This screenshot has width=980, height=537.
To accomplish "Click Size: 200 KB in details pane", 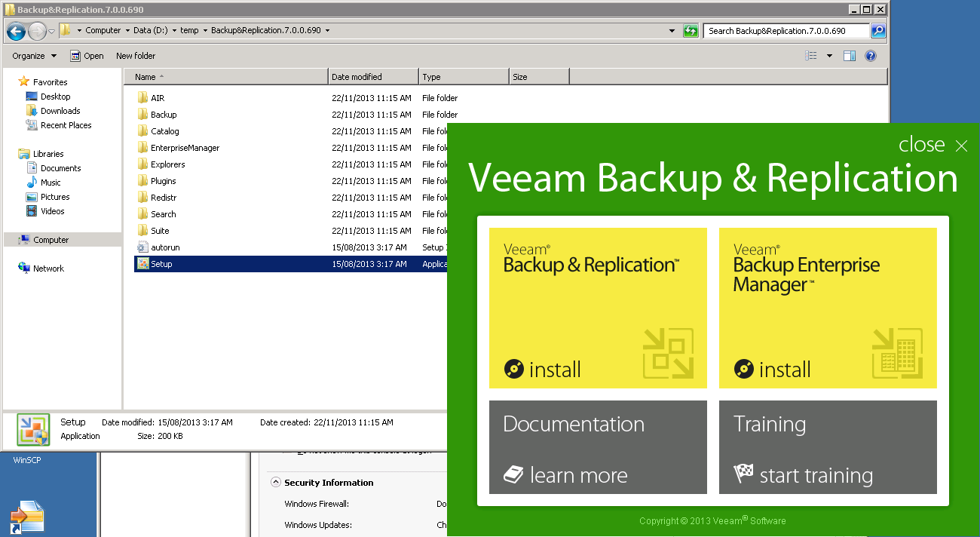I will pyautogui.click(x=159, y=436).
